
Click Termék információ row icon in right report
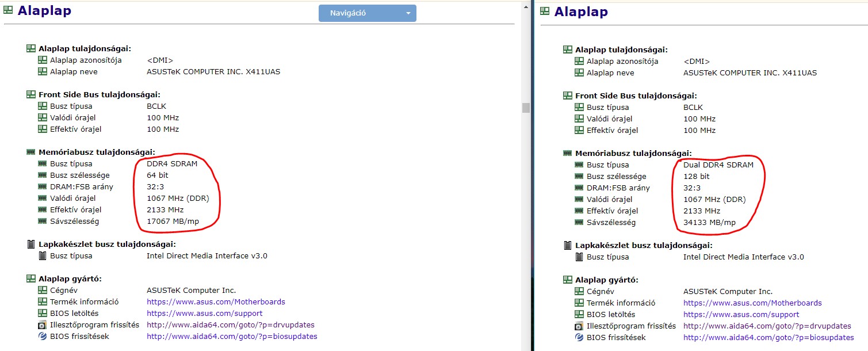click(x=579, y=303)
